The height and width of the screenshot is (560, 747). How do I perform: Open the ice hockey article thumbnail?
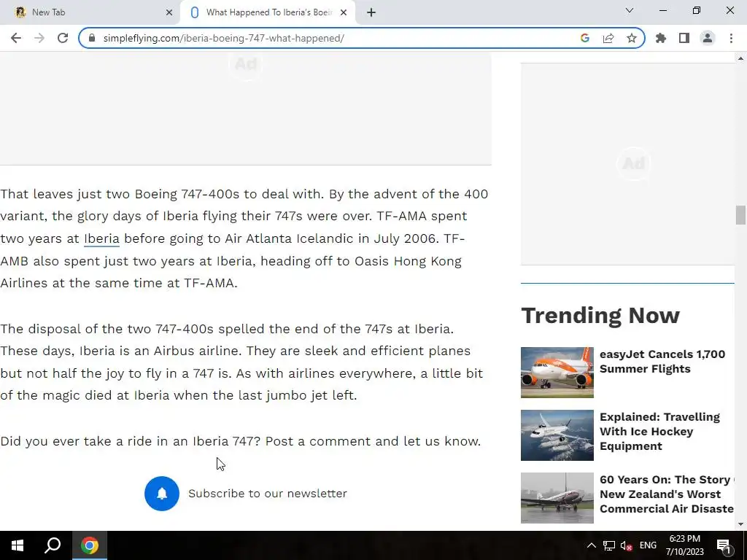click(x=557, y=435)
